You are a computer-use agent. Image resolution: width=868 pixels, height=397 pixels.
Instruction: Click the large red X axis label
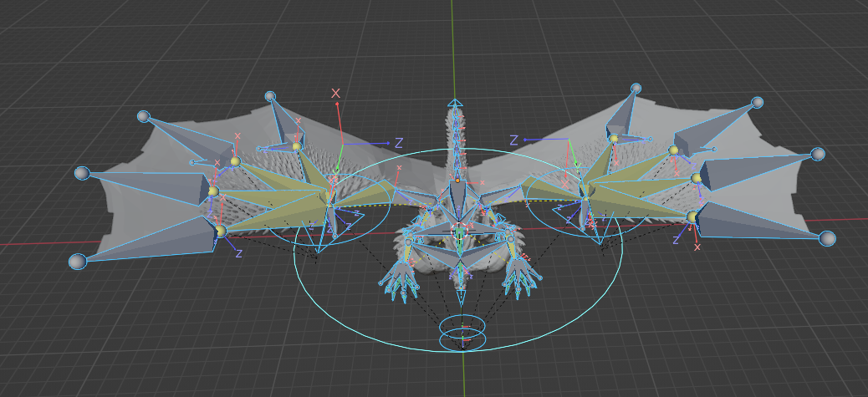[x=336, y=94]
